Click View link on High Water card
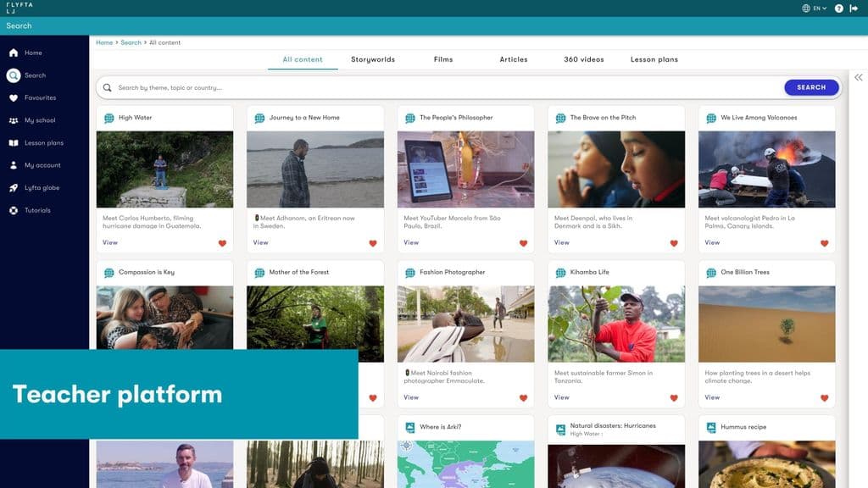This screenshot has height=488, width=868. (109, 242)
